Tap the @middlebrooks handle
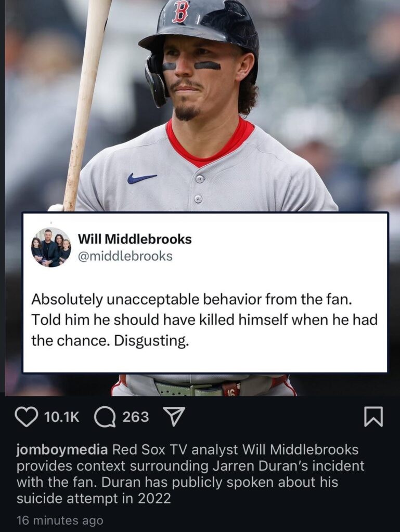400x532 pixels. [125, 256]
